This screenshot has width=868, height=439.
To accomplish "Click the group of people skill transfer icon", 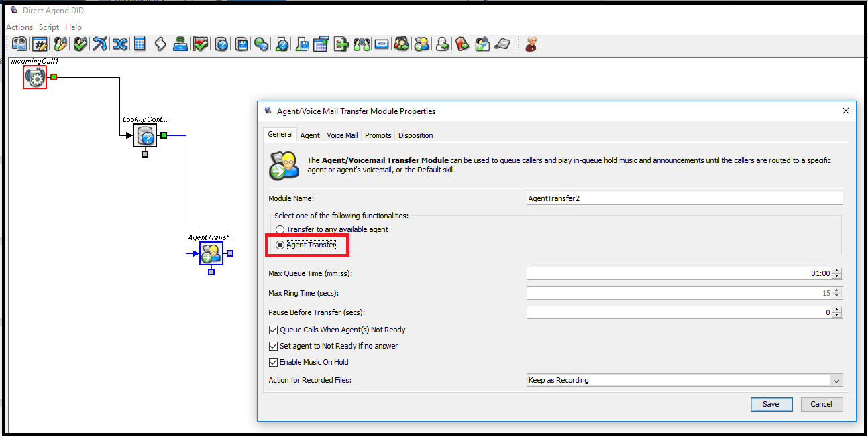I will point(402,44).
